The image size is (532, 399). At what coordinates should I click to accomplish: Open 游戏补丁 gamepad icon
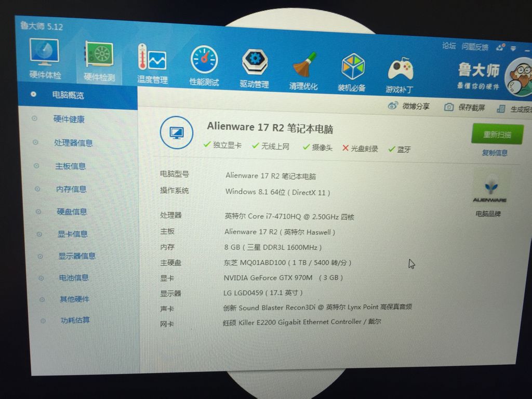(x=400, y=75)
